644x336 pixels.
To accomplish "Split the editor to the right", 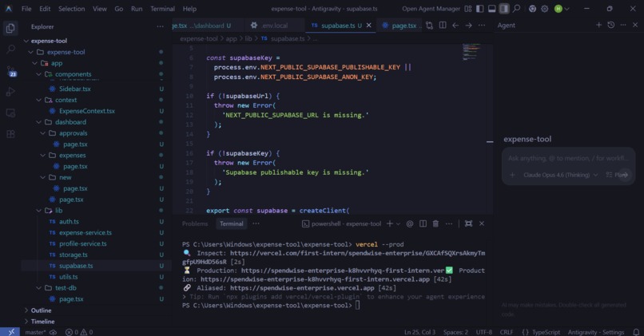I will click(x=443, y=26).
